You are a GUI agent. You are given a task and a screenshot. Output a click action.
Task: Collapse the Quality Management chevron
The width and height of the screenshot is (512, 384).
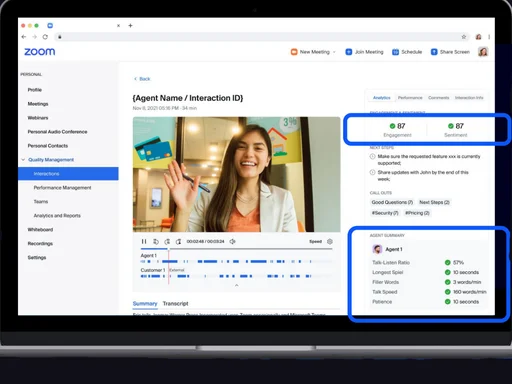pos(23,160)
